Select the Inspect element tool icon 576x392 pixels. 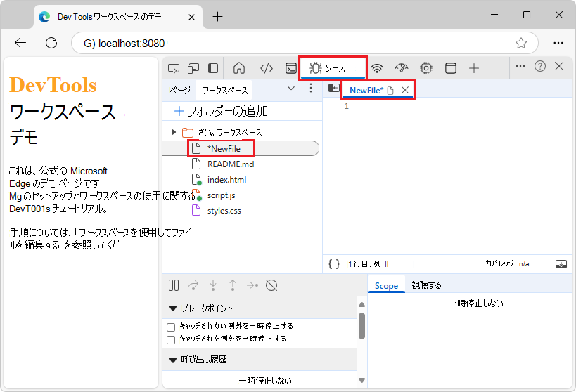pos(174,68)
